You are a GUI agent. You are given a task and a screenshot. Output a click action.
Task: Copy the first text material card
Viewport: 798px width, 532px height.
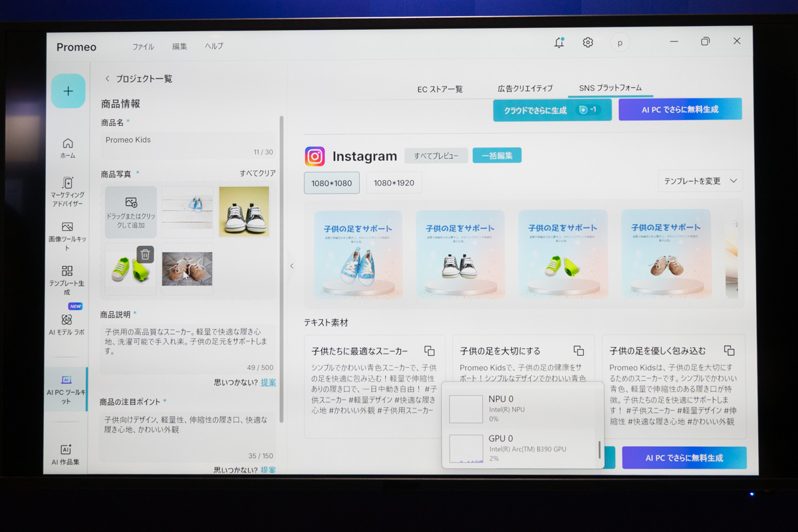(430, 350)
